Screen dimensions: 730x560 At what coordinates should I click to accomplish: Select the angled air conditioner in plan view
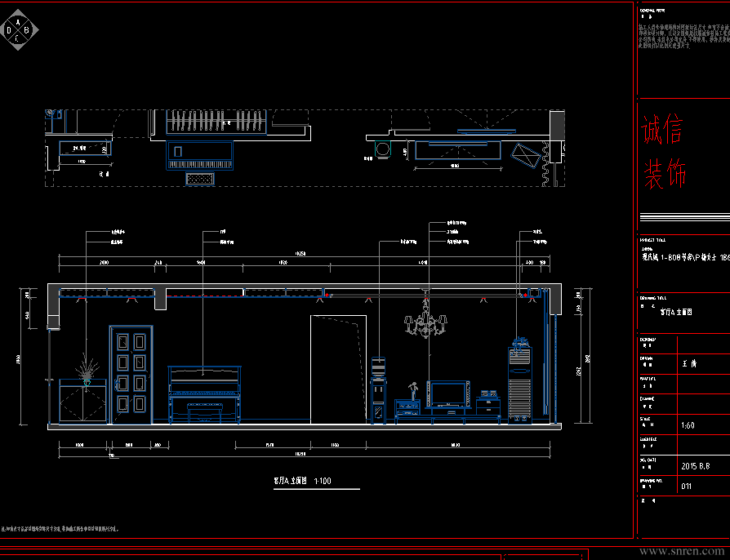pyautogui.click(x=526, y=155)
